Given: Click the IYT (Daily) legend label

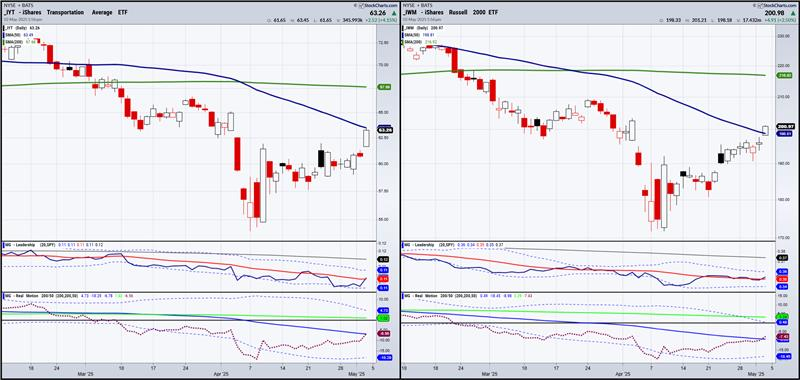Looking at the screenshot, I should pyautogui.click(x=21, y=28).
